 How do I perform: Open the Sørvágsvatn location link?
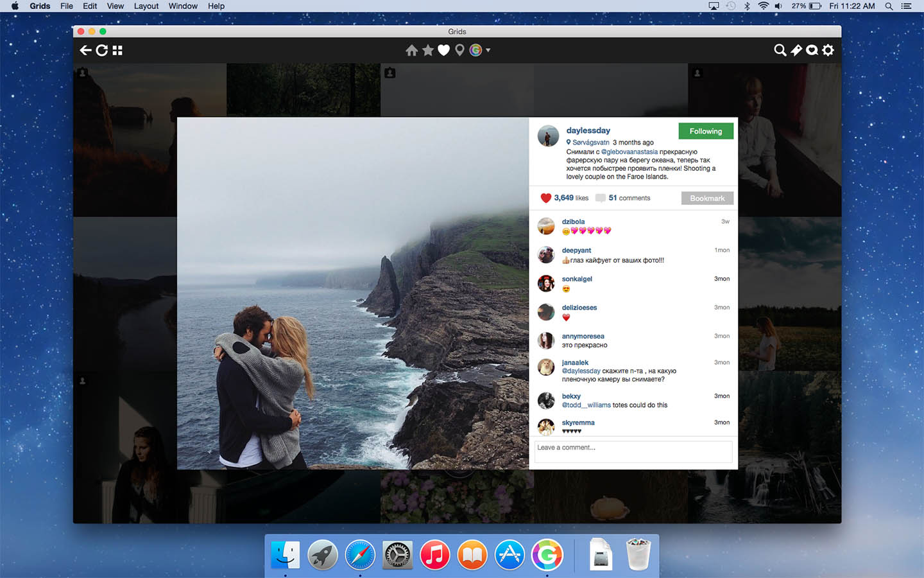[x=590, y=143]
